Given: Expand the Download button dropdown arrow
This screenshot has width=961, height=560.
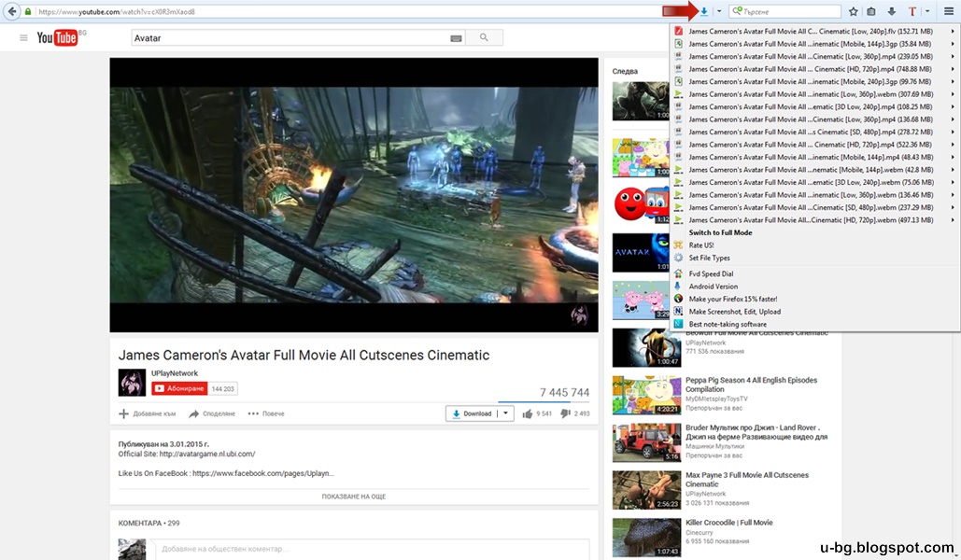Looking at the screenshot, I should coord(505,413).
